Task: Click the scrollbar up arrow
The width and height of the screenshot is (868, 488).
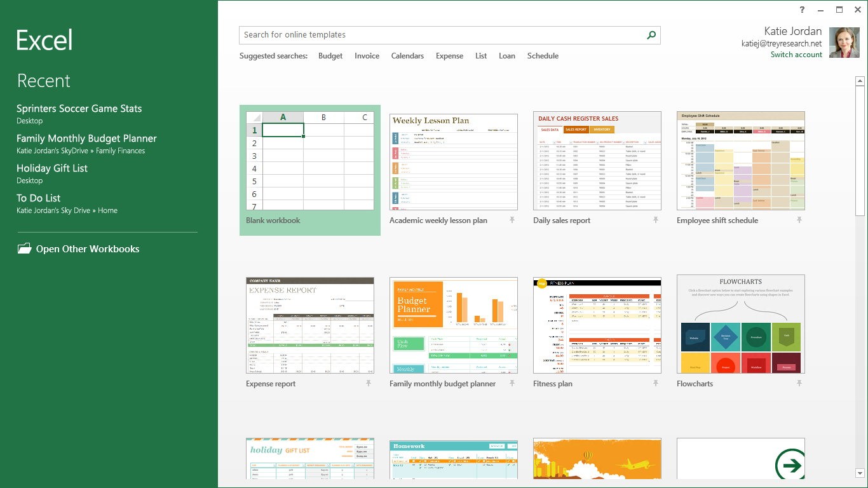Action: [x=860, y=81]
